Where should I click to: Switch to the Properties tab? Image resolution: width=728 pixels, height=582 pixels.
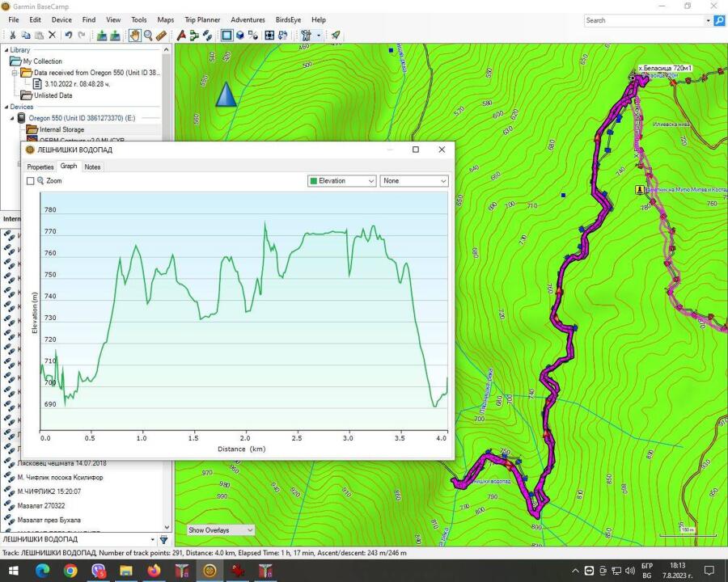[40, 167]
